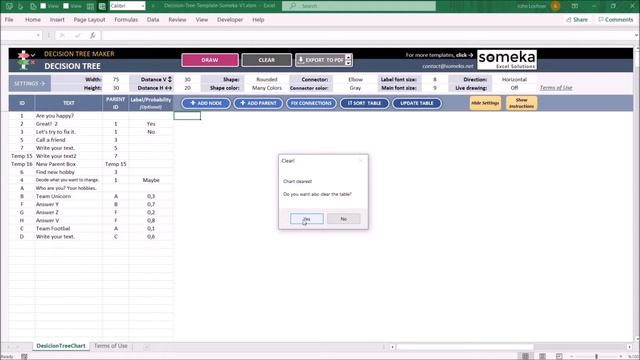Open the Home ribbon tab

pyautogui.click(x=33, y=20)
